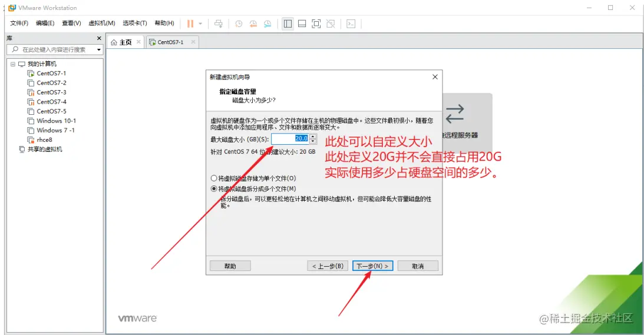Decrease disk size with down spinner arrow
Image resolution: width=644 pixels, height=335 pixels.
coord(313,142)
